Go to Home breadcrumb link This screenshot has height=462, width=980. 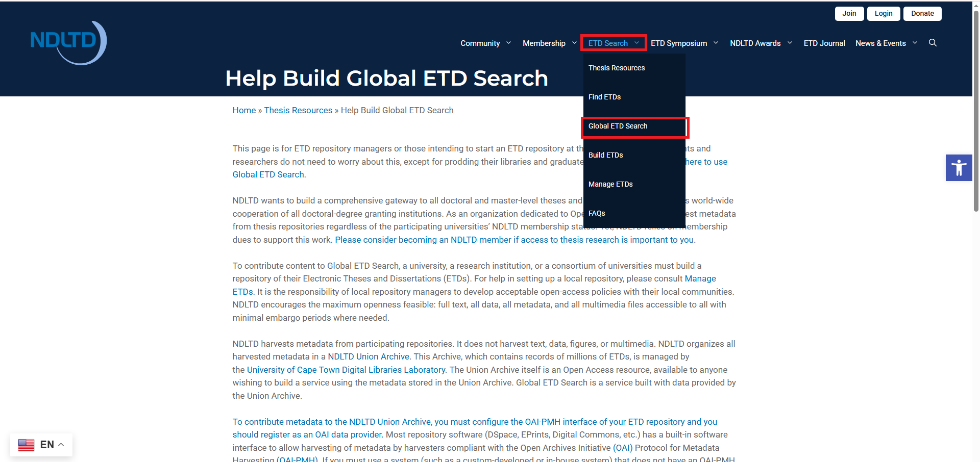pyautogui.click(x=244, y=110)
